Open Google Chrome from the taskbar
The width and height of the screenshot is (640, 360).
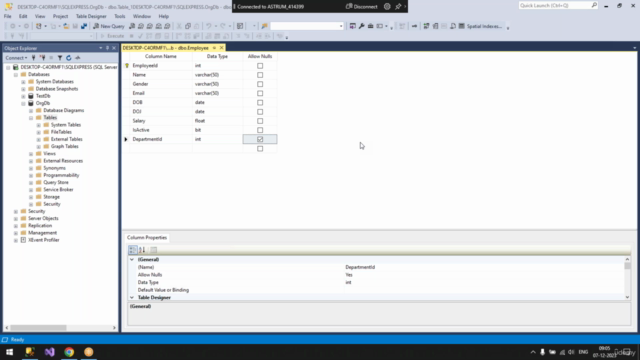pyautogui.click(x=69, y=352)
